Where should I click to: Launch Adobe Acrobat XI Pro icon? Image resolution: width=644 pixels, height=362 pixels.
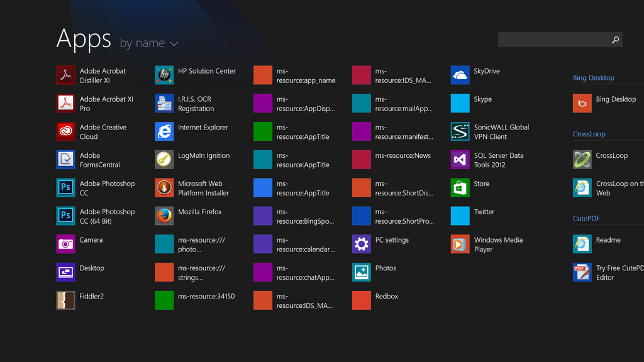pos(65,104)
